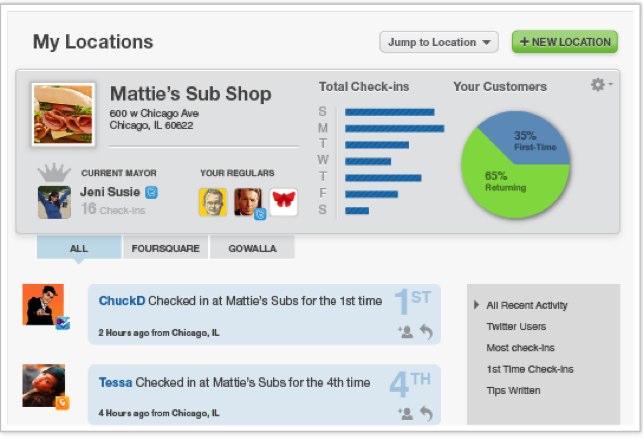
Task: Open the gear settings menu
Action: (600, 86)
